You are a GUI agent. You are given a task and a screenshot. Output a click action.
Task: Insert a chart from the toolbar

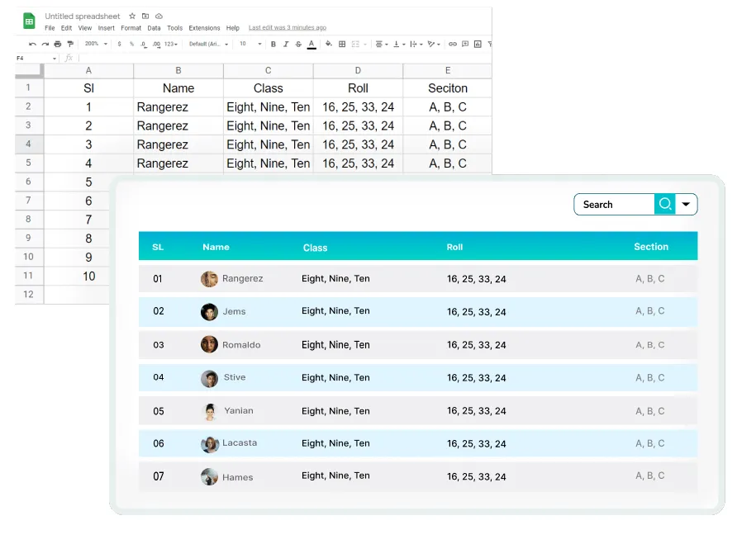[478, 44]
